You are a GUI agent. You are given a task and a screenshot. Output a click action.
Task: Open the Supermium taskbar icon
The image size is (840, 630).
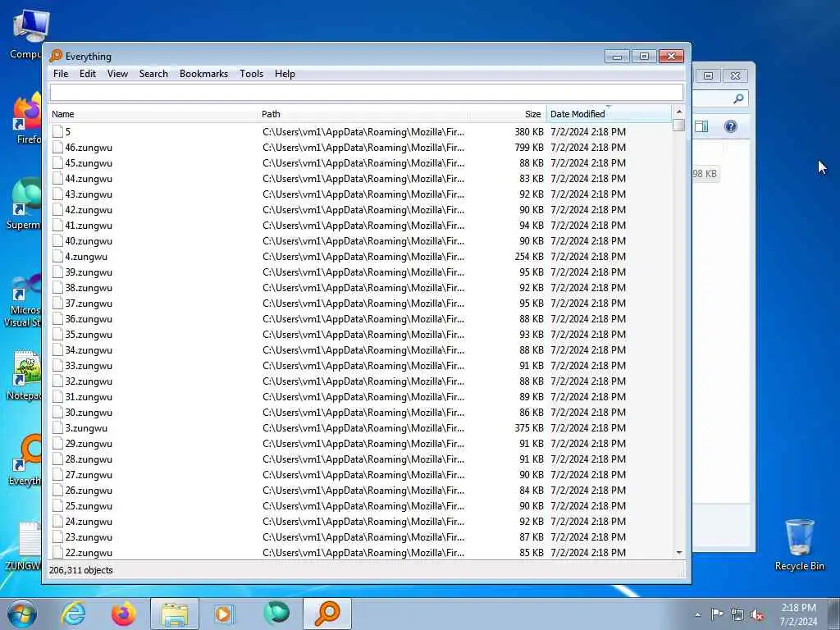(x=276, y=614)
